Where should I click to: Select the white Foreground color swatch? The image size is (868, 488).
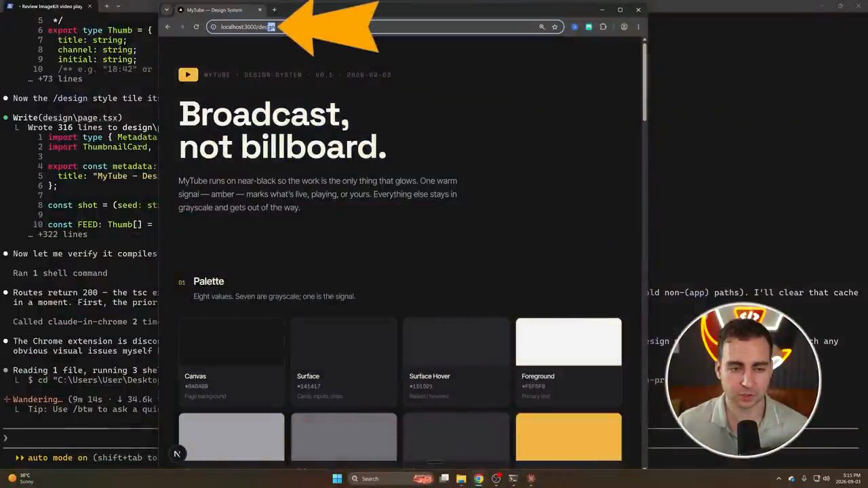[568, 362]
